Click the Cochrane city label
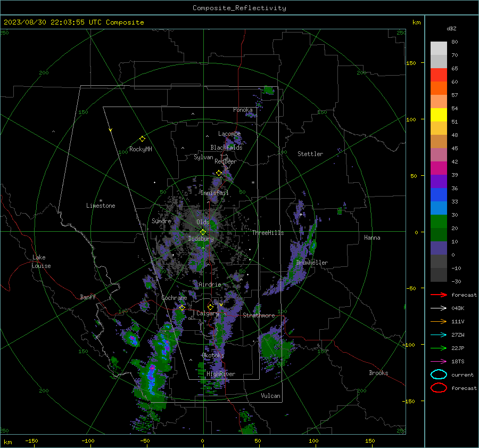The width and height of the screenshot is (479, 448). (174, 298)
